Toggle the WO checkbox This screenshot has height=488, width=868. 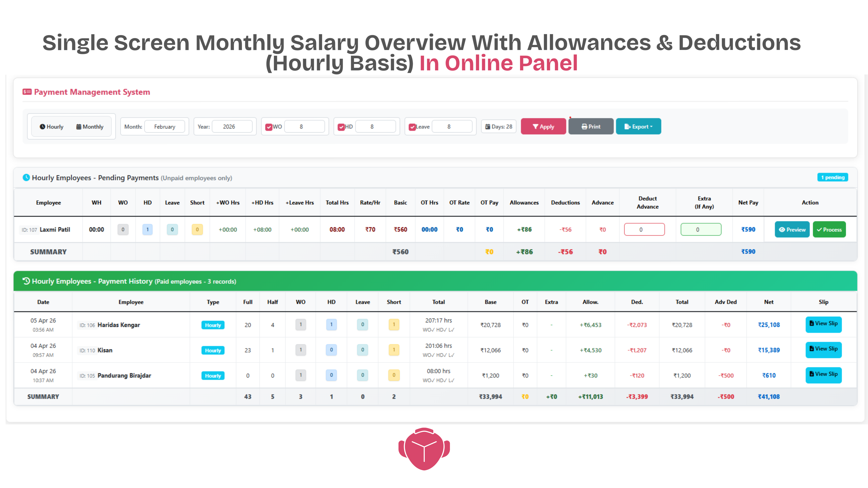[x=269, y=127]
